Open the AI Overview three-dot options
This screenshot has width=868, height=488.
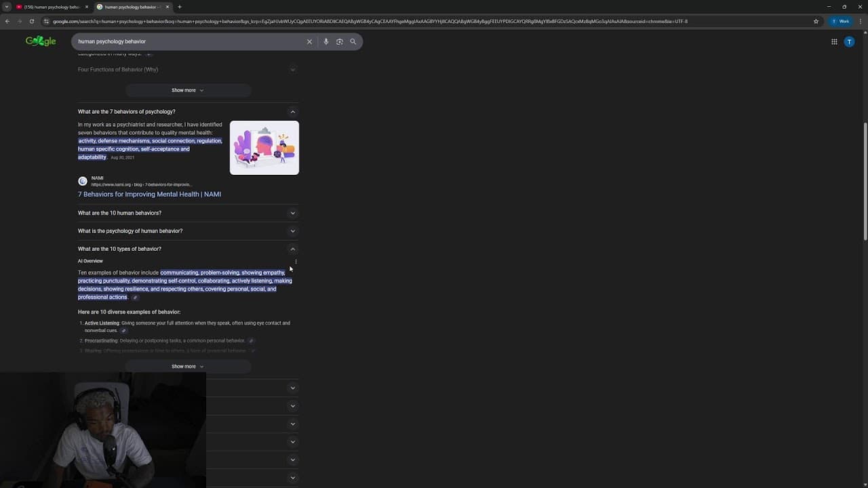click(x=296, y=262)
